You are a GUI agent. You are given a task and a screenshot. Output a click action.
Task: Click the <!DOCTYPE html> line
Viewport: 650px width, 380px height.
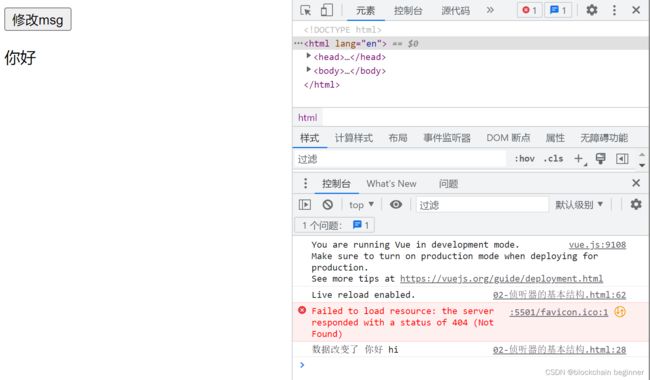[342, 30]
